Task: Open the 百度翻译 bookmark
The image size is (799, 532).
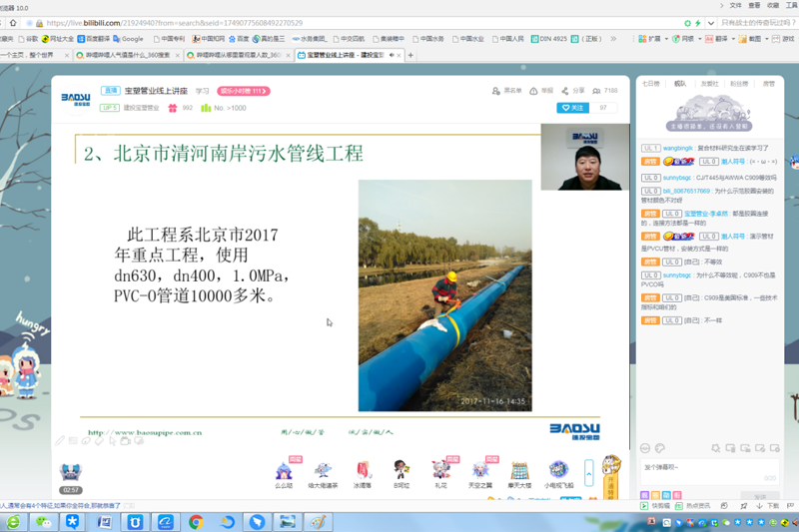Action: click(93, 39)
